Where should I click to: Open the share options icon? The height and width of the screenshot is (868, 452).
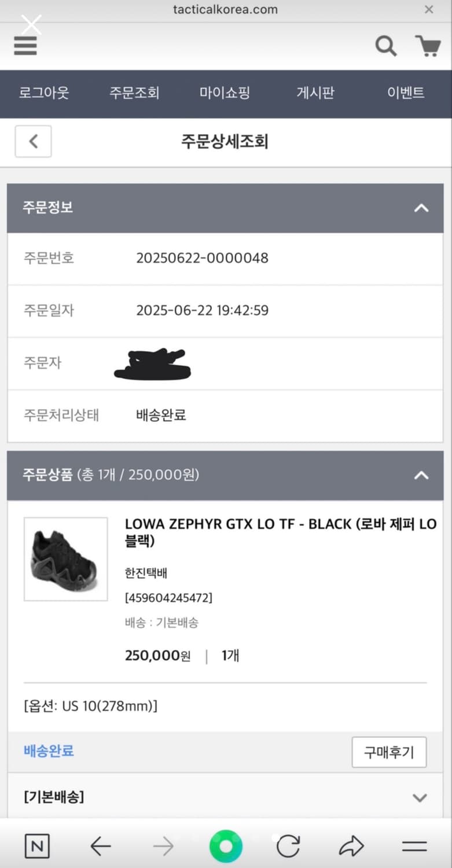352,846
